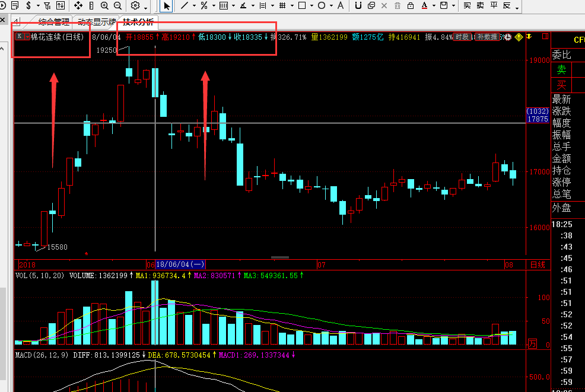Click the padlock lock-drawings icon

(411, 5)
